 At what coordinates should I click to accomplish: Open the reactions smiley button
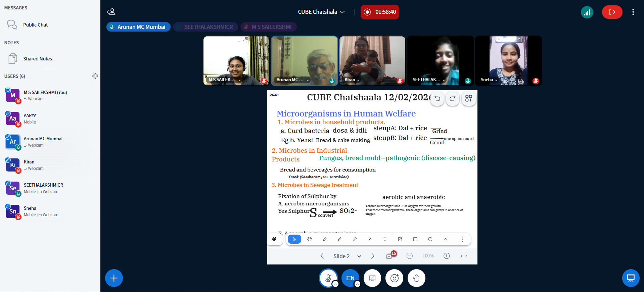395,278
